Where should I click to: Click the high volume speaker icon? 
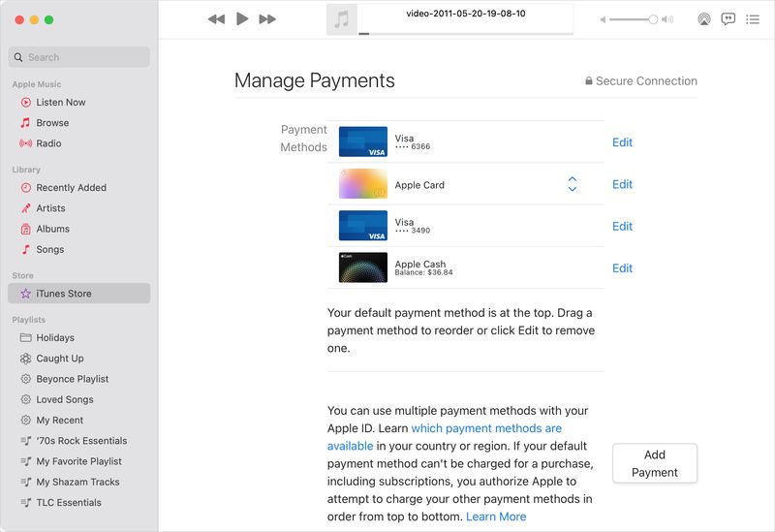(x=667, y=19)
